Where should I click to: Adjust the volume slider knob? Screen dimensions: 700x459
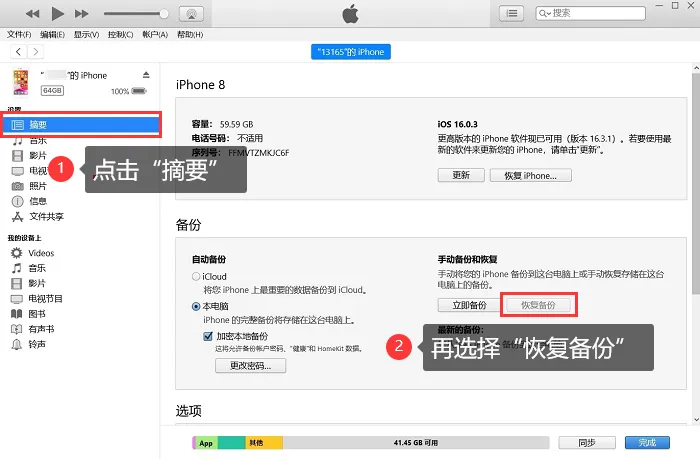coord(164,14)
